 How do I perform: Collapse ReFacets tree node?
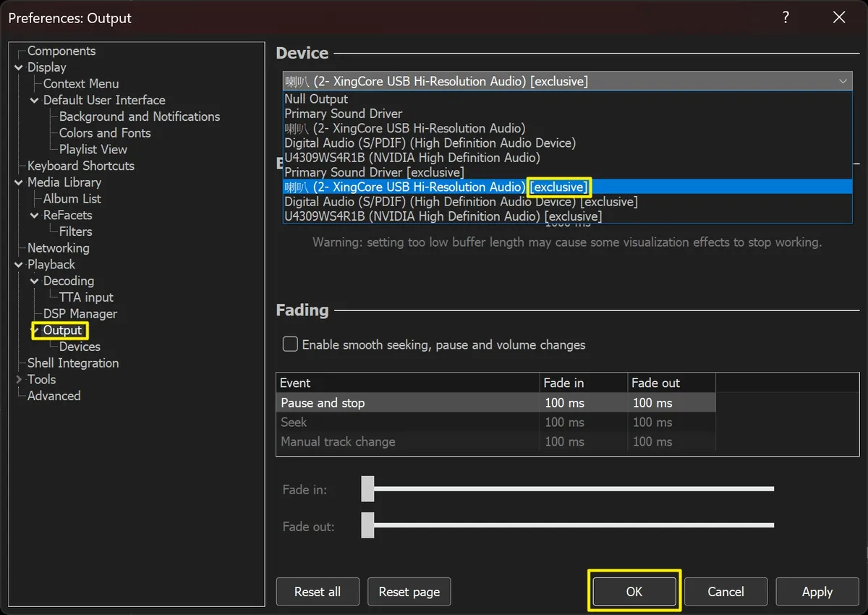35,216
